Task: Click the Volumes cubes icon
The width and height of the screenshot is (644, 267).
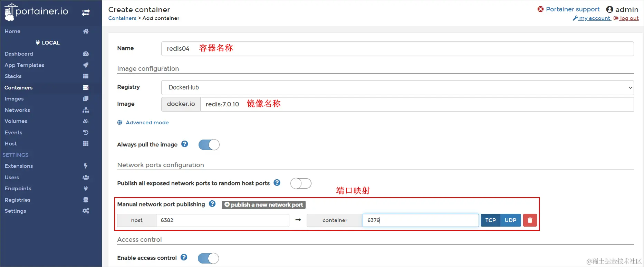Action: coord(86,121)
